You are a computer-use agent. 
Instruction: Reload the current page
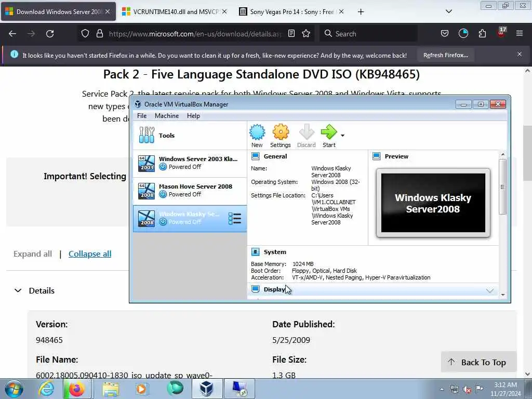[50, 34]
